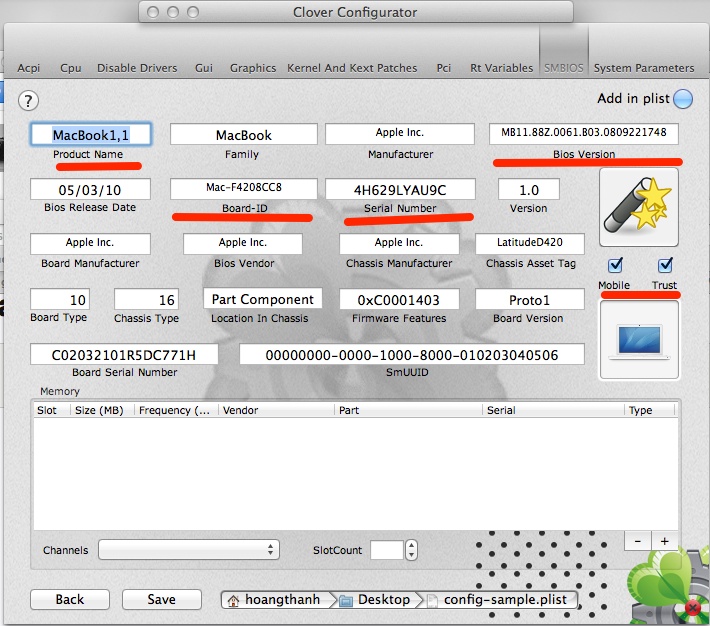Open the Channels dropdown
710x626 pixels.
click(x=188, y=549)
